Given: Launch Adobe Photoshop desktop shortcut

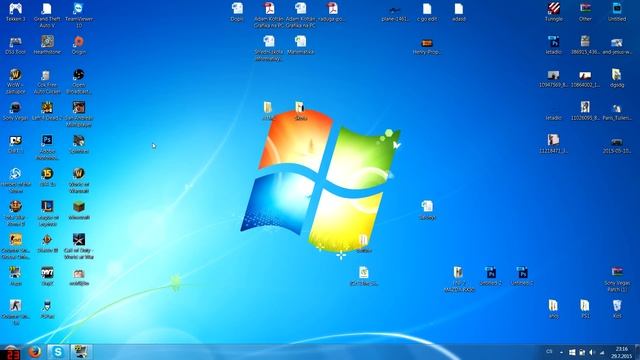Looking at the screenshot, I should [47, 147].
